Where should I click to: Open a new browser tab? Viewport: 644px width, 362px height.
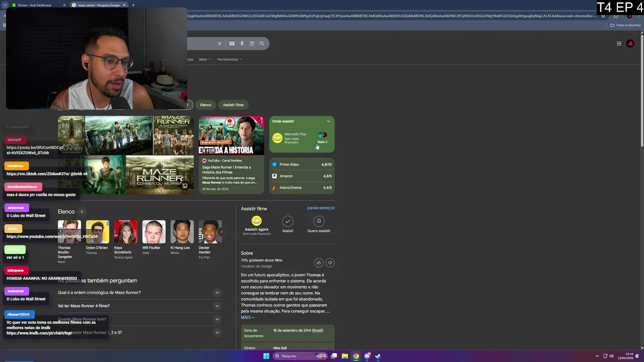[133, 5]
